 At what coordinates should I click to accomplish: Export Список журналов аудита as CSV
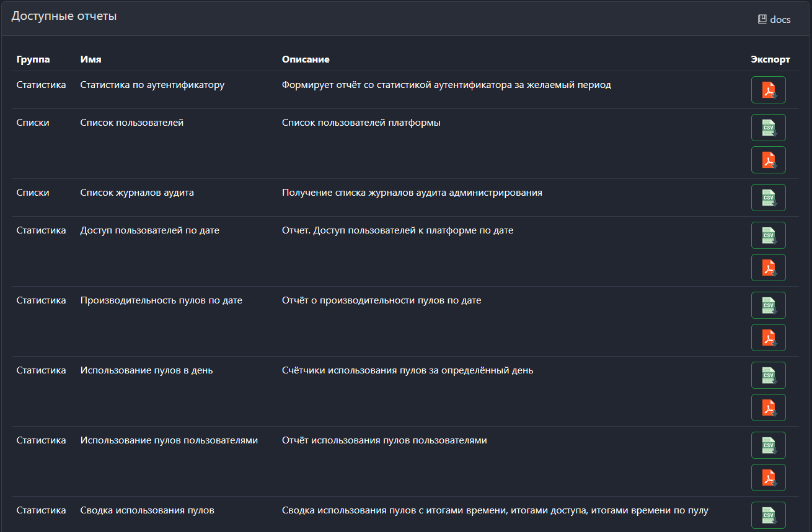(768, 198)
